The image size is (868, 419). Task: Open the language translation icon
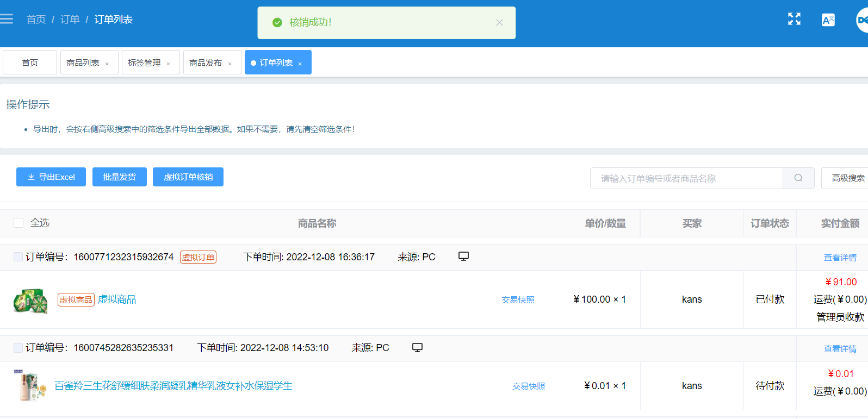click(828, 20)
